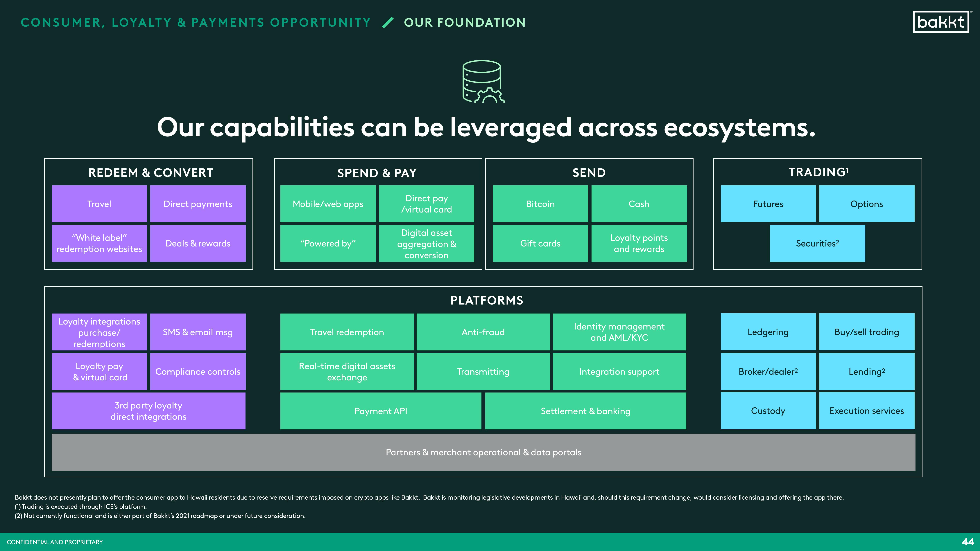980x551 pixels.
Task: Select the Mobile/web apps tile
Action: pos(328,204)
